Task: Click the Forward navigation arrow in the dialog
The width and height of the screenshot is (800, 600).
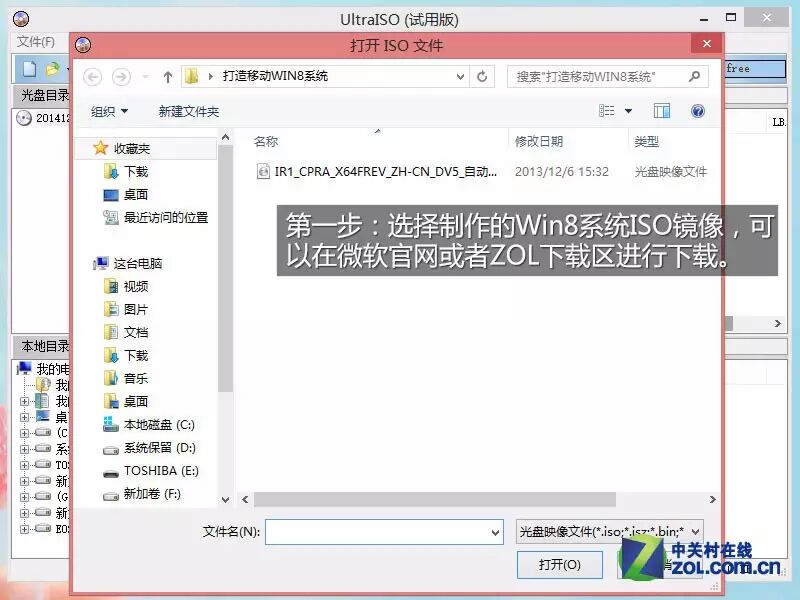Action: [x=121, y=77]
